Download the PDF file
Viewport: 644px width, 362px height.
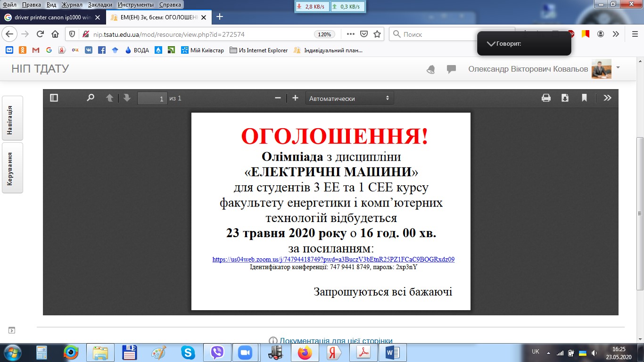[x=565, y=98]
